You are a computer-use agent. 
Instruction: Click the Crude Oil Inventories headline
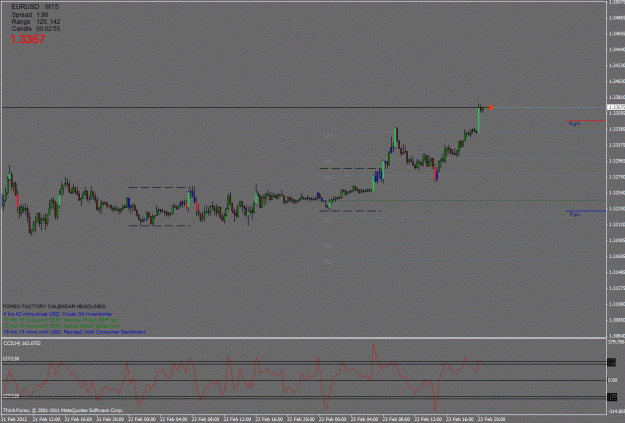coord(57,314)
